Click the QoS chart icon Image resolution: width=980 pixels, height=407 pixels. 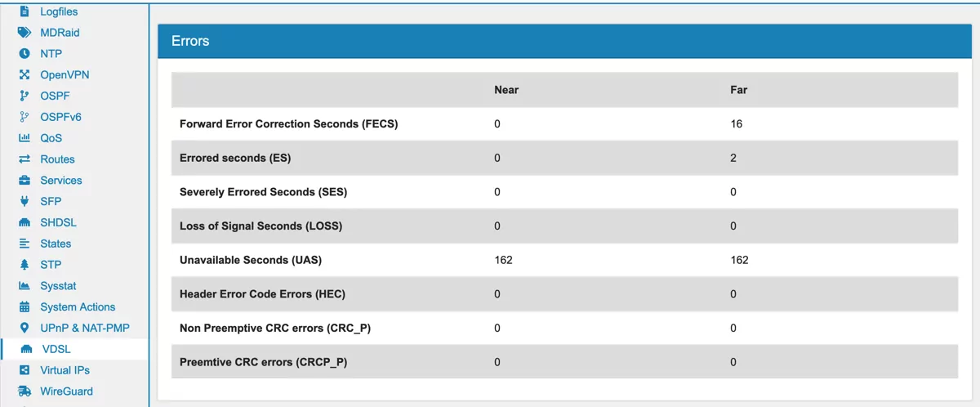click(24, 138)
